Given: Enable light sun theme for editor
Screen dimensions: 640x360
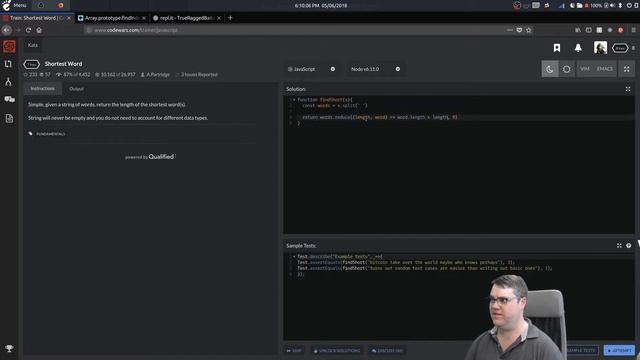Looking at the screenshot, I should pyautogui.click(x=567, y=69).
